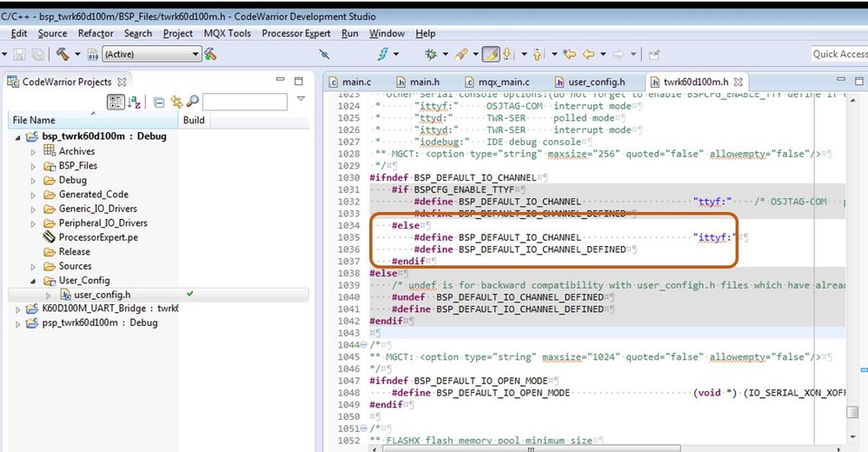Build the project with the hammer icon

[63, 54]
